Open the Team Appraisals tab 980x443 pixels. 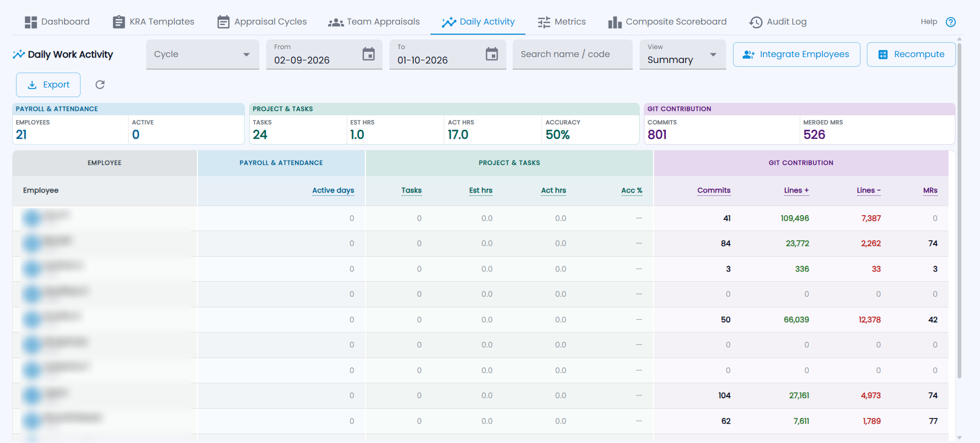coord(374,22)
